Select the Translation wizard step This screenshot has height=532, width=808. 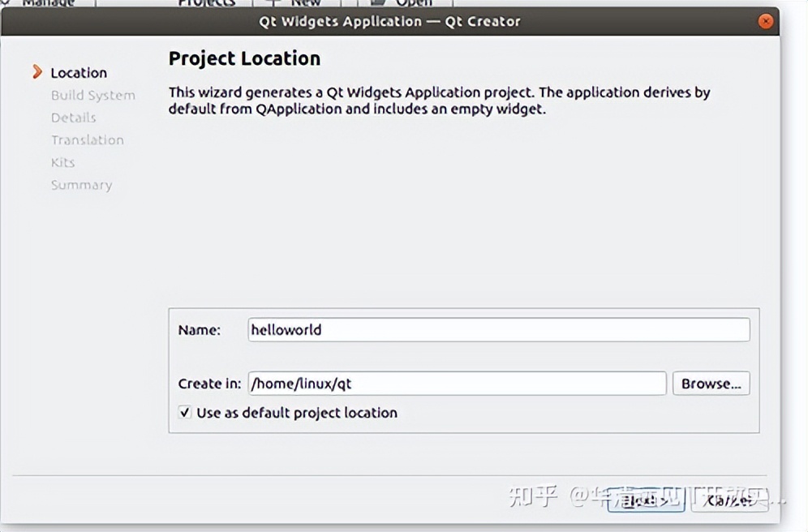tap(87, 140)
